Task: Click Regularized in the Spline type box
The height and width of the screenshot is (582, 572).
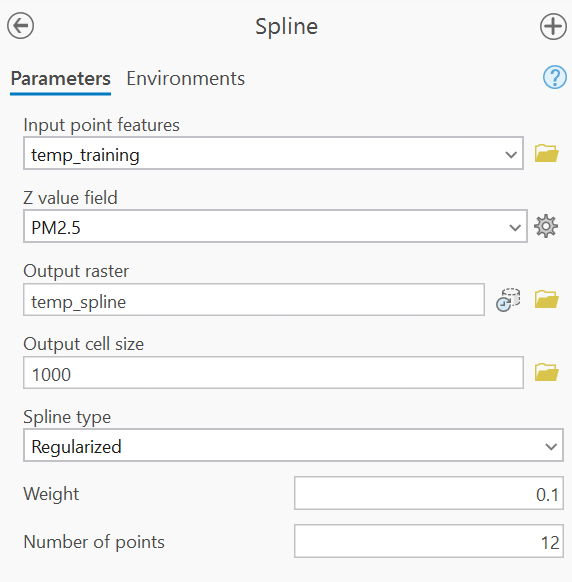Action: click(76, 447)
